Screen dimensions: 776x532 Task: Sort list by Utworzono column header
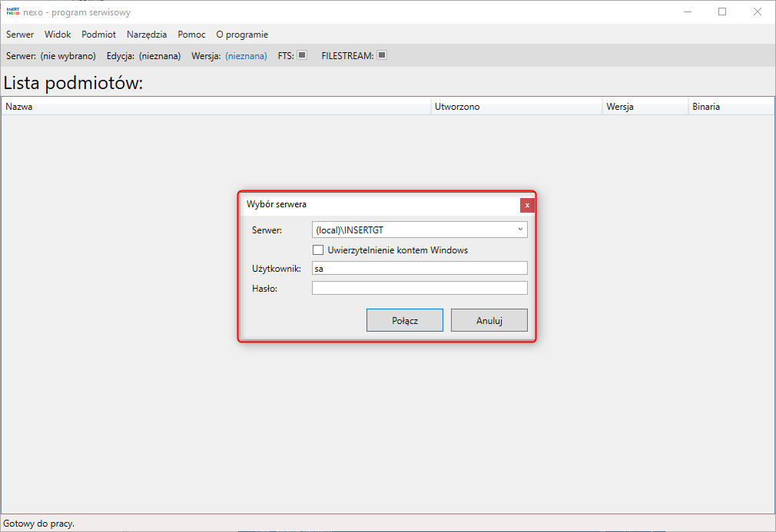point(516,106)
